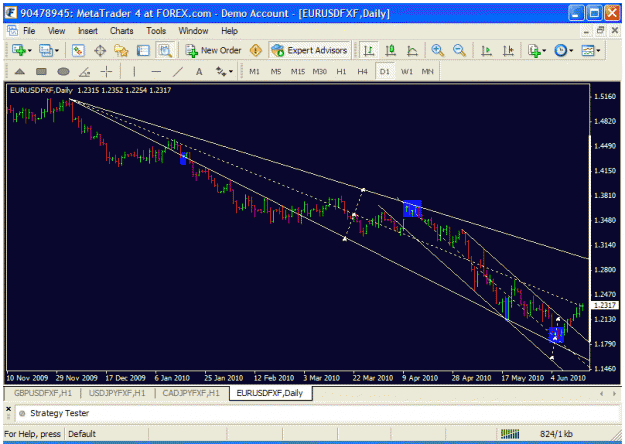Select the text label tool
Screen dimensions: 625x444
[199, 72]
